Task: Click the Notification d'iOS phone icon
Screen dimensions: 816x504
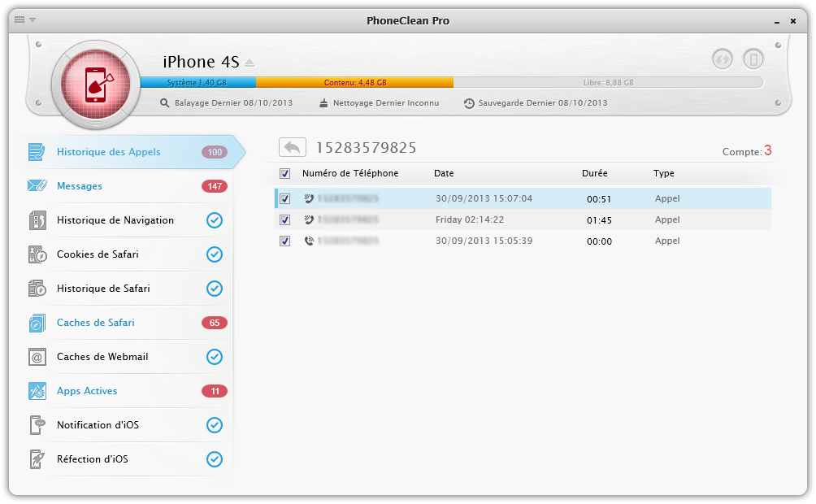Action: (37, 425)
